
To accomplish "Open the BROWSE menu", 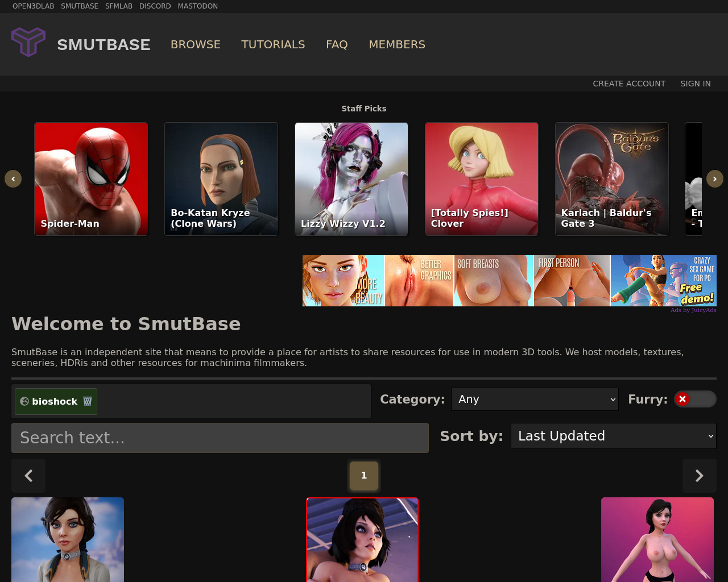I will coord(196,44).
